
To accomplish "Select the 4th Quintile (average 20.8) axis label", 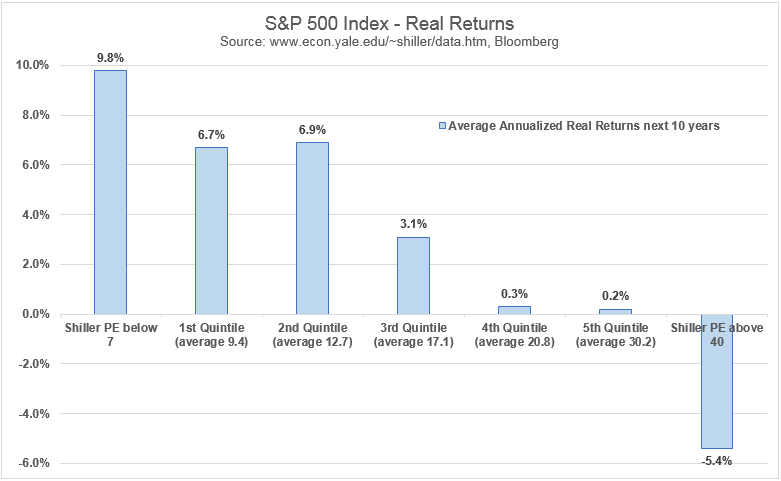I will (x=514, y=334).
